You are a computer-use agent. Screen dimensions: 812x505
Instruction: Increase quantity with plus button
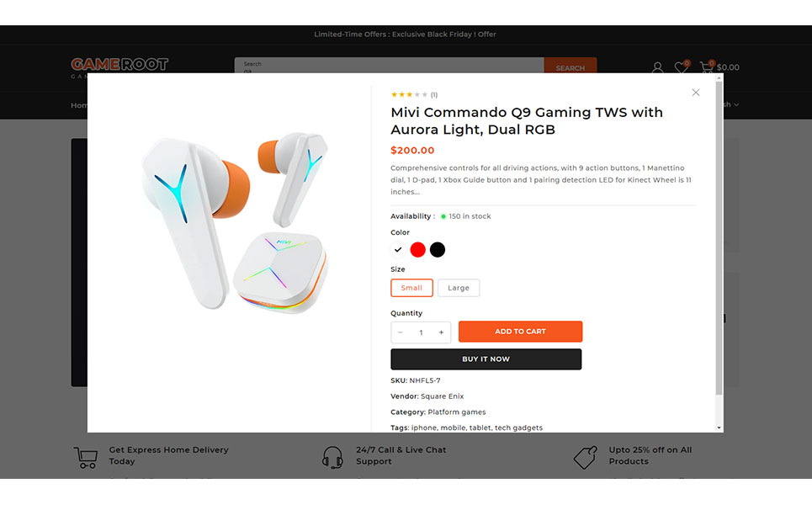(441, 332)
